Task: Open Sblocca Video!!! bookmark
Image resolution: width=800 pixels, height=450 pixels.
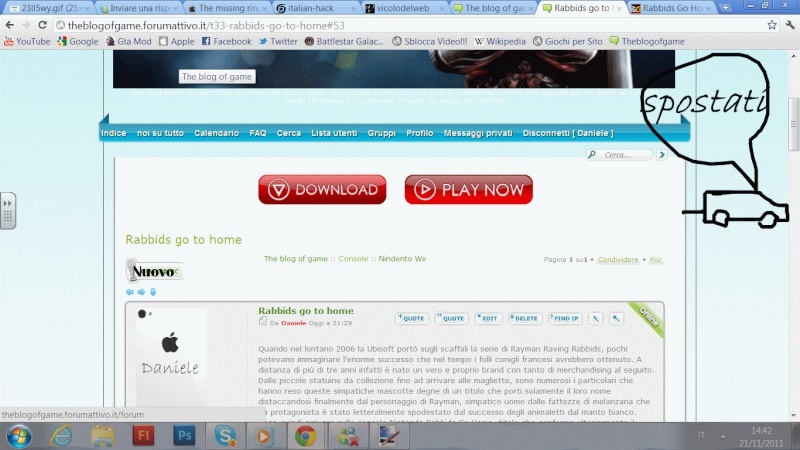Action: coord(430,41)
